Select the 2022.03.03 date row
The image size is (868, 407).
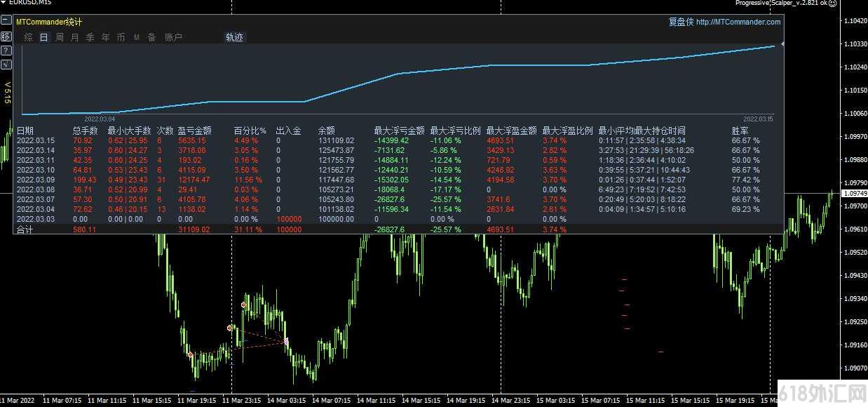pyautogui.click(x=35, y=219)
